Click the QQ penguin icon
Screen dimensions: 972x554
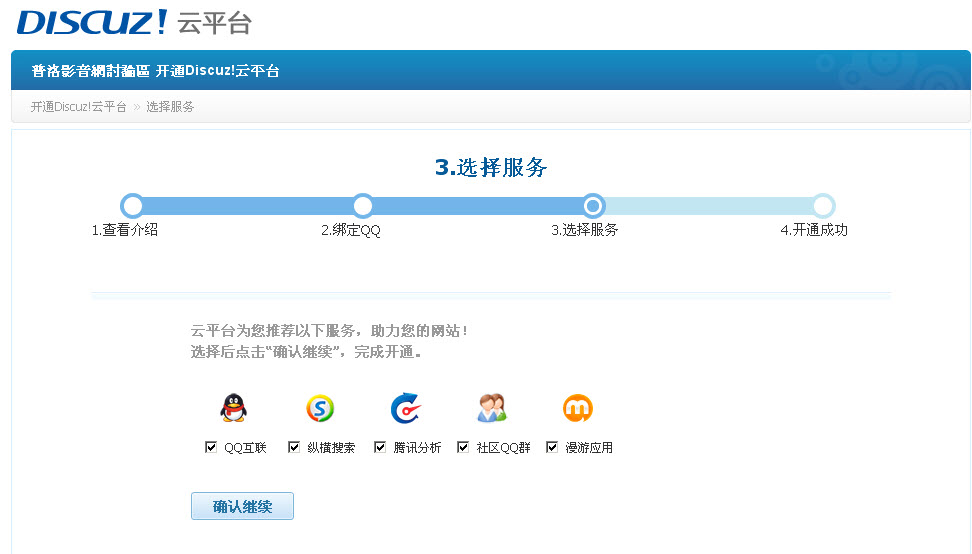coord(234,408)
